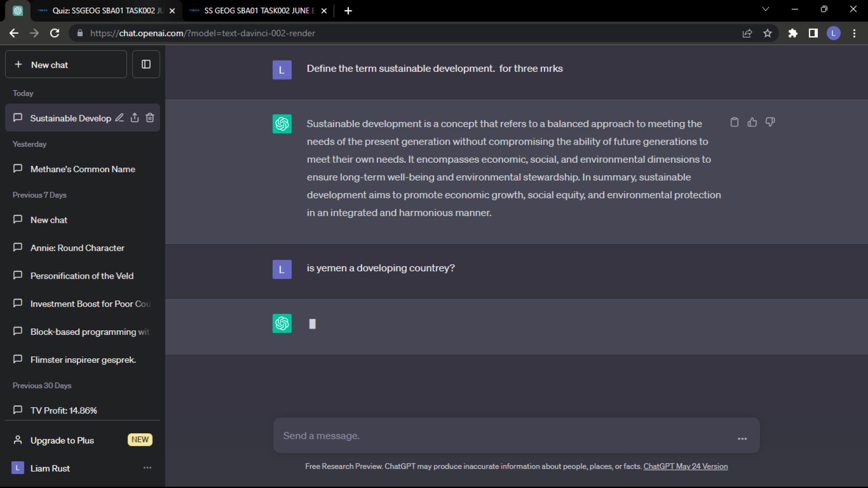The width and height of the screenshot is (868, 488).
Task: Open the Annie: Round Character chat
Action: 82,248
